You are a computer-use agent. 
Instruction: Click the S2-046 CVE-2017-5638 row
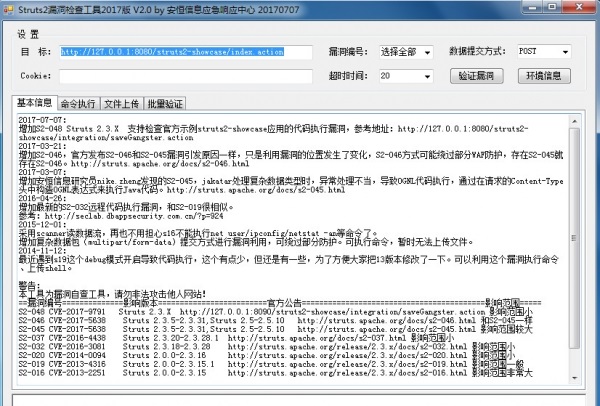pyautogui.click(x=276, y=320)
